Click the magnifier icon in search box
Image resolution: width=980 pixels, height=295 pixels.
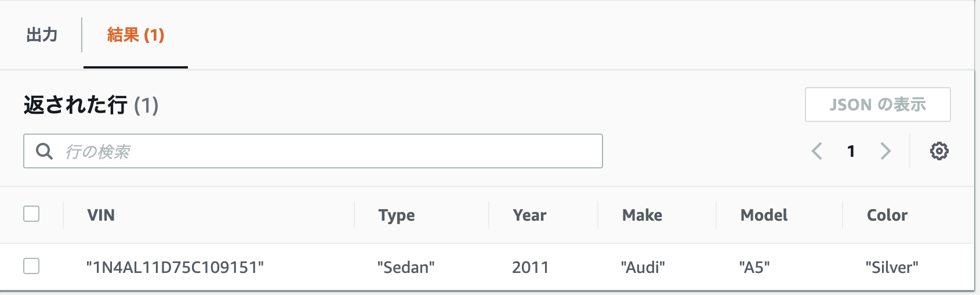[x=44, y=151]
